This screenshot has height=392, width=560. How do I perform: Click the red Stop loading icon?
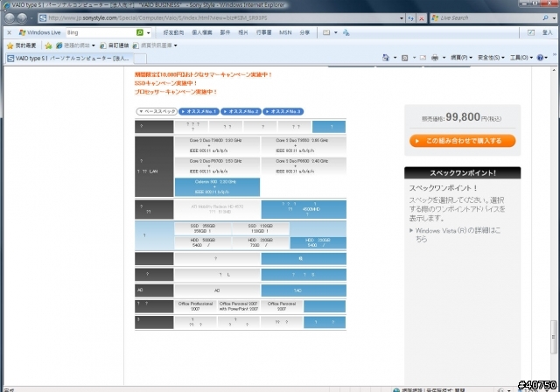(x=422, y=18)
